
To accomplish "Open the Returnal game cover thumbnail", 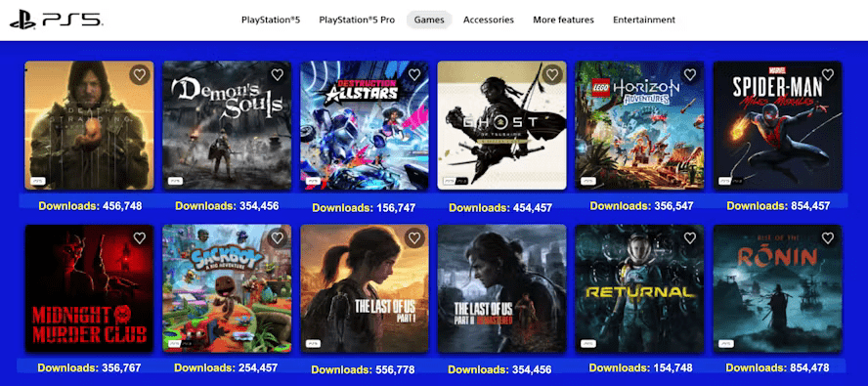I will tap(640, 288).
